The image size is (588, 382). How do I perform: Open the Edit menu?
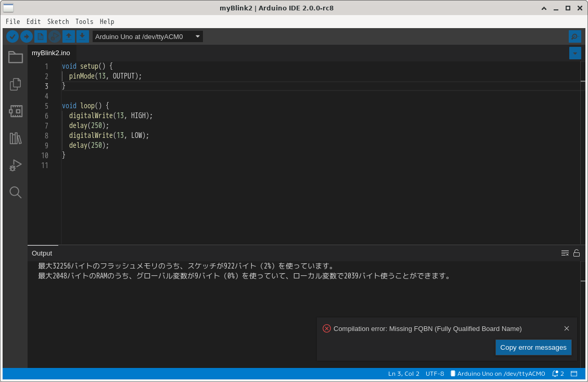(x=33, y=22)
